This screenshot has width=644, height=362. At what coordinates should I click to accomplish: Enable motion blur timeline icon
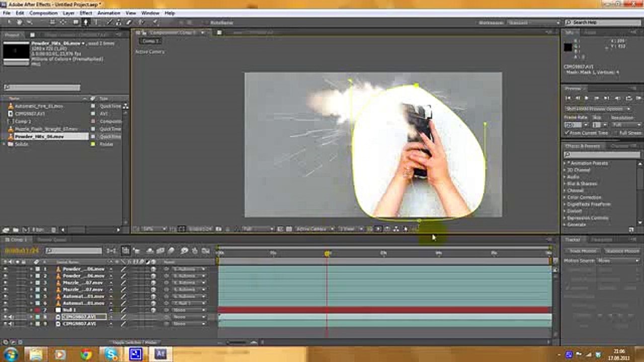pyautogui.click(x=172, y=250)
